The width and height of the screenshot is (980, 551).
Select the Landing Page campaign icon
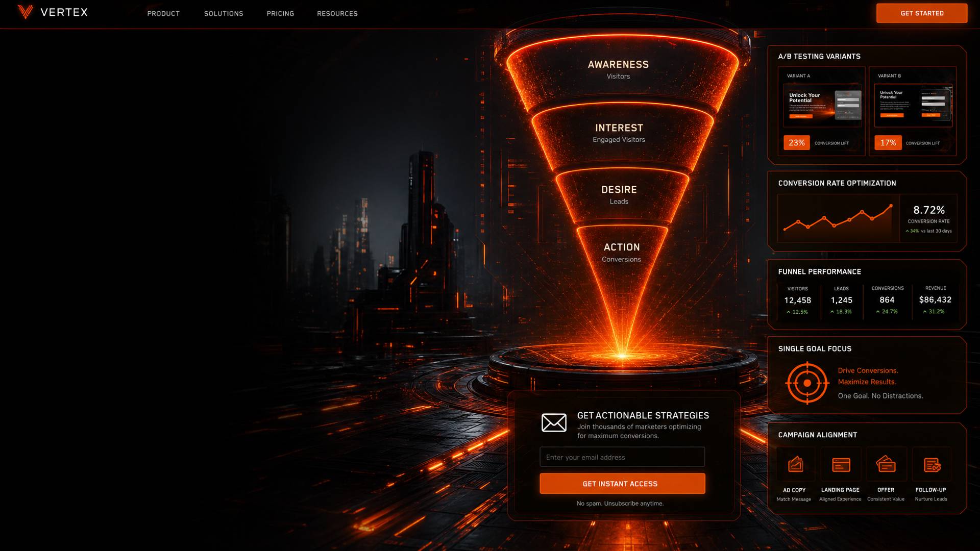[x=841, y=464]
